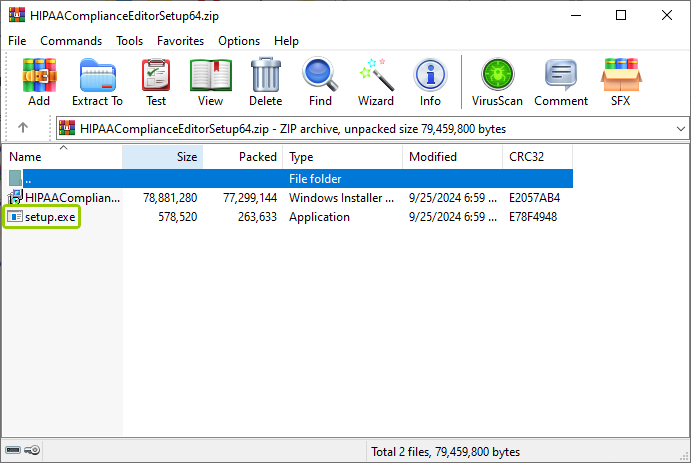Select the '..' parent folder row

click(x=291, y=178)
